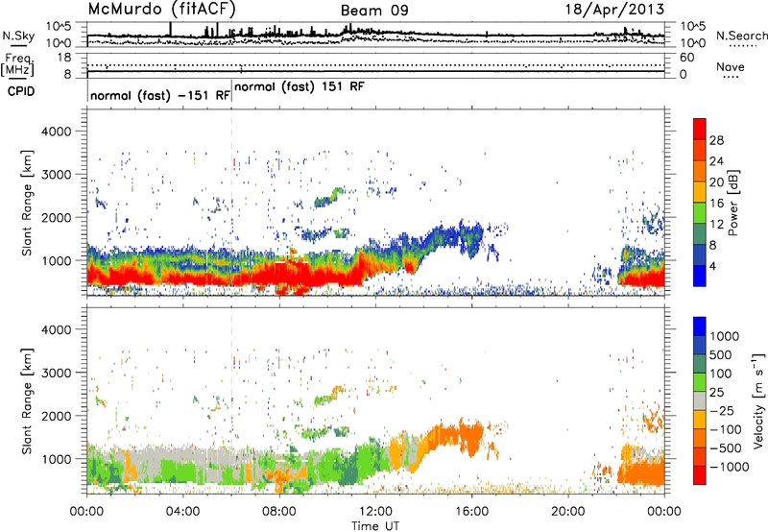Select the "Beam 09" header text
The height and width of the screenshot is (532, 768).
click(x=374, y=11)
